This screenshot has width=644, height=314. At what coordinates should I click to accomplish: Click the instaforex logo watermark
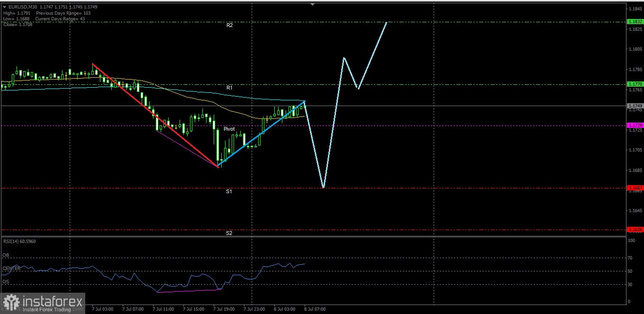coord(43,303)
